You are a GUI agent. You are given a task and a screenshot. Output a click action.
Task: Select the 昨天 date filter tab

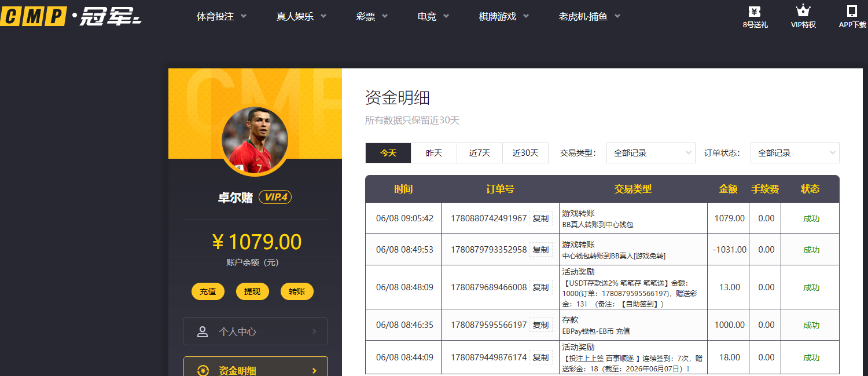coord(434,153)
